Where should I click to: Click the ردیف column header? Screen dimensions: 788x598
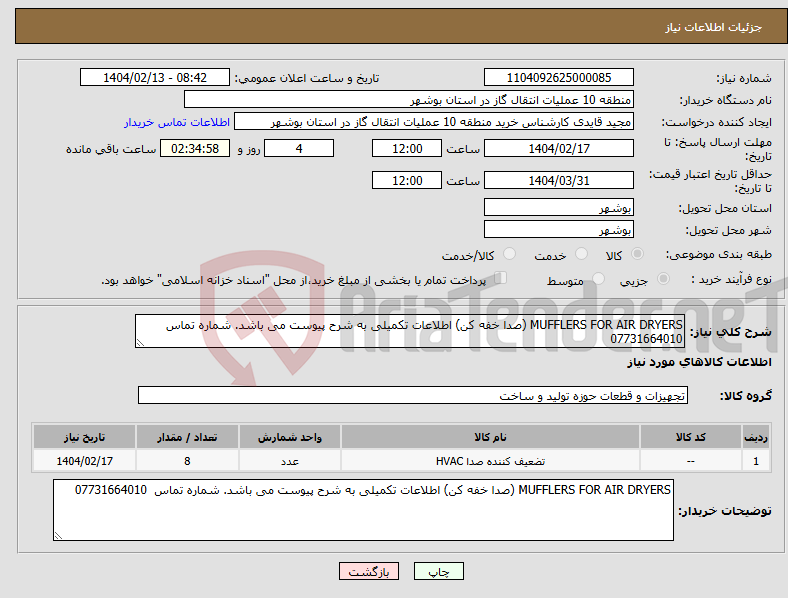pyautogui.click(x=756, y=437)
